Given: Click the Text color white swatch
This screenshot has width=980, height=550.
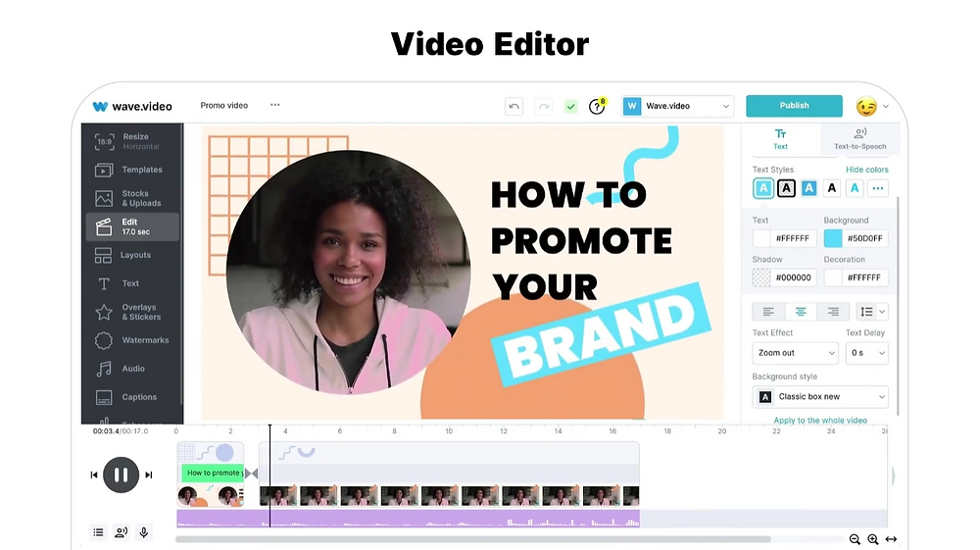Looking at the screenshot, I should [x=761, y=238].
